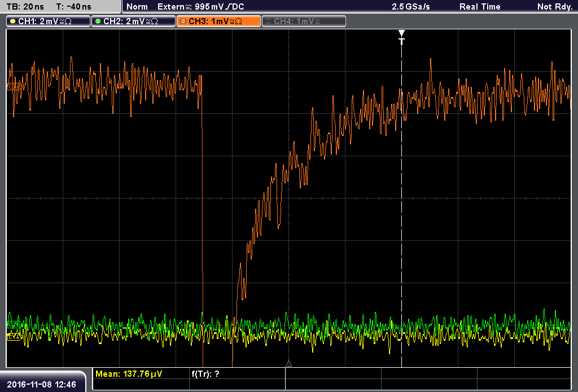Click the T: -40 ns trigger position readout
Screen dimensions: 578x392
click(74, 7)
